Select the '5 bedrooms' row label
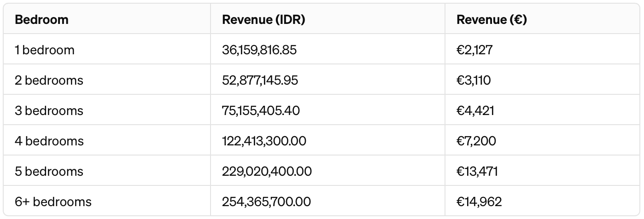The image size is (644, 219). 49,171
